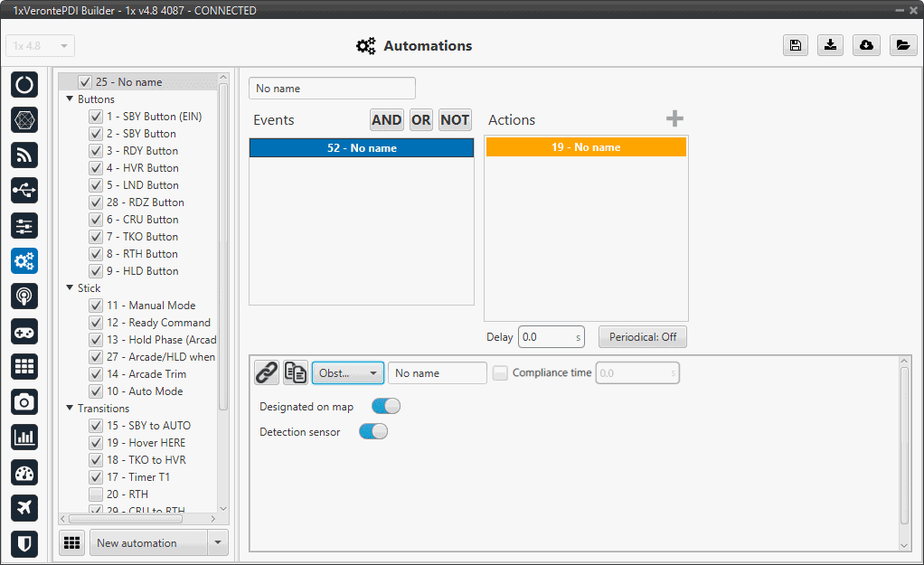924x565 pixels.
Task: Select the orange 19 - No name action
Action: point(586,147)
